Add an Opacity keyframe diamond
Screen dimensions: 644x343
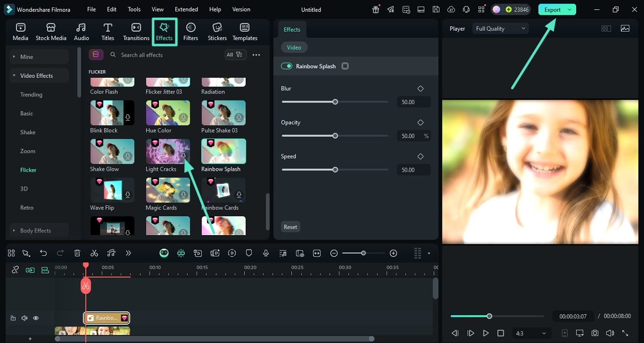(x=421, y=122)
